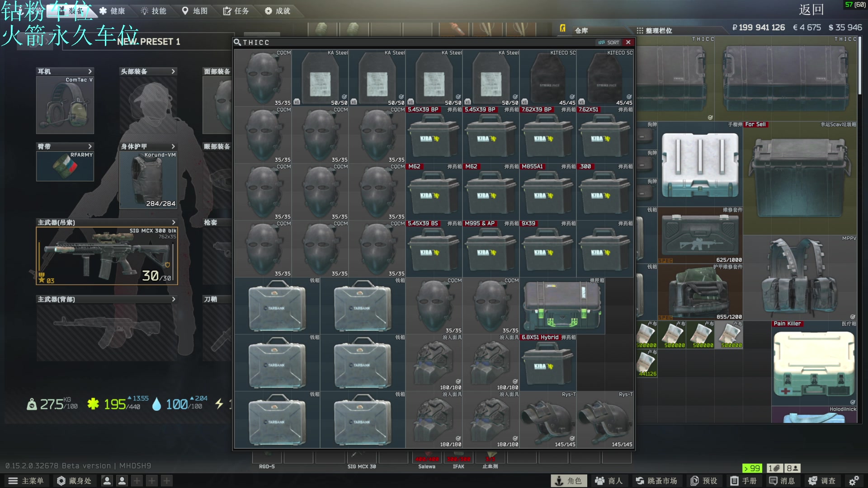This screenshot has height=488, width=868.
Task: Click the first player profile icon
Action: tap(107, 481)
